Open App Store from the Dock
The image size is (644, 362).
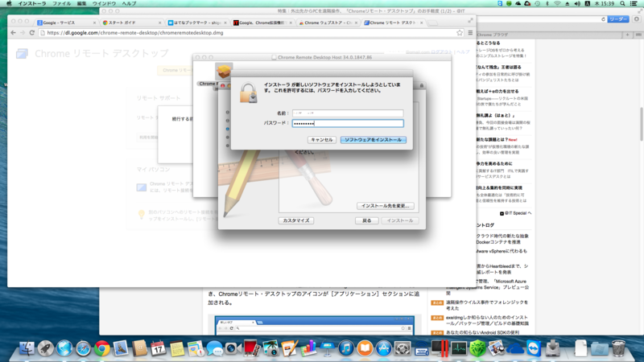tap(384, 348)
